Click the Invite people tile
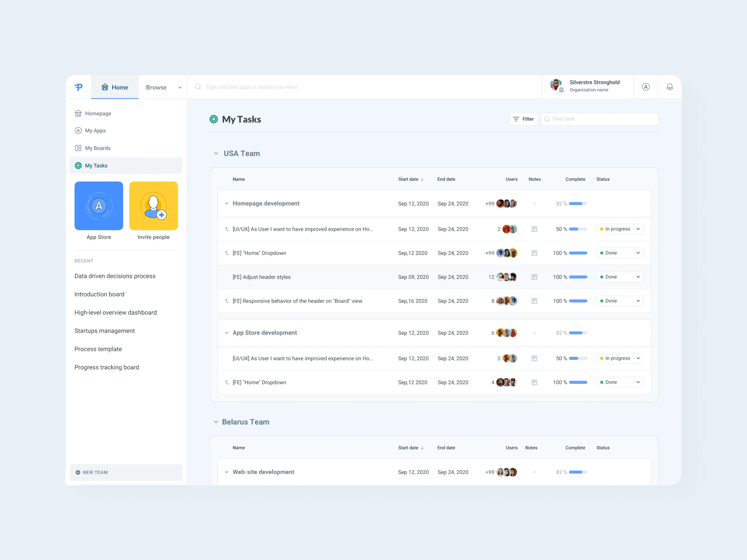 (x=153, y=206)
